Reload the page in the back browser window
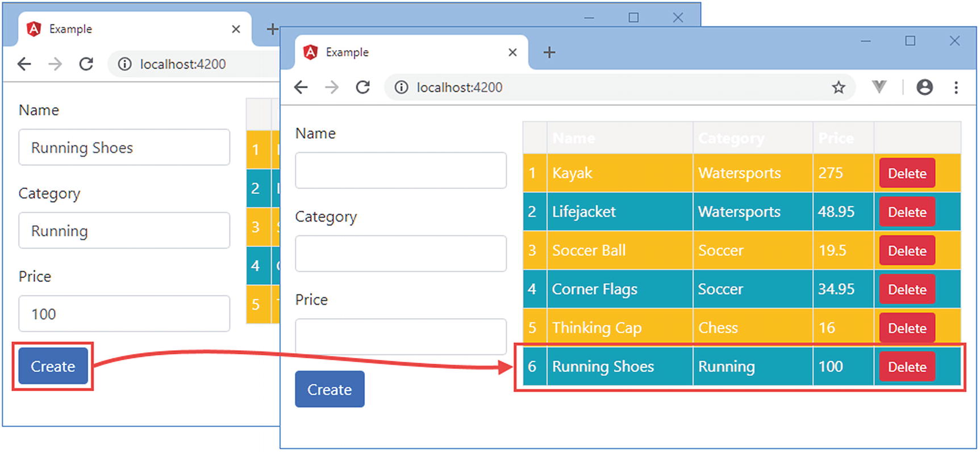The width and height of the screenshot is (980, 452). 86,64
